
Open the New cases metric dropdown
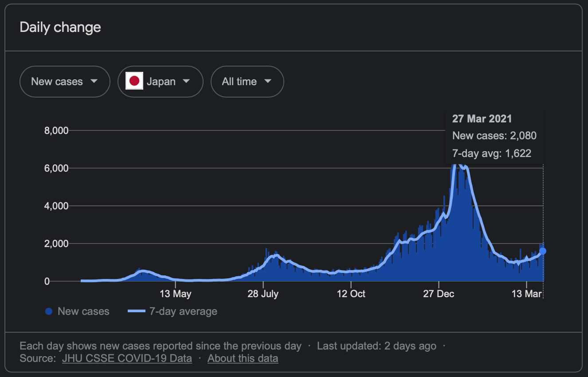tap(65, 81)
